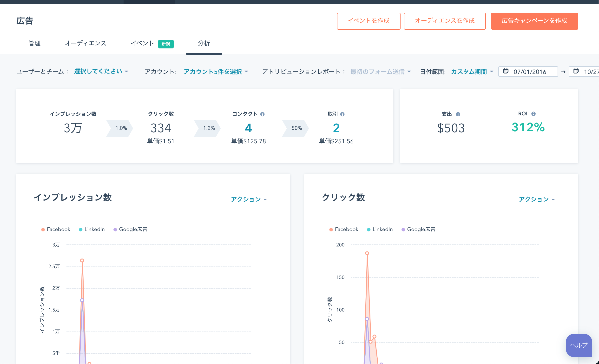Click the 50% conversion arrow
The height and width of the screenshot is (364, 599).
[295, 128]
